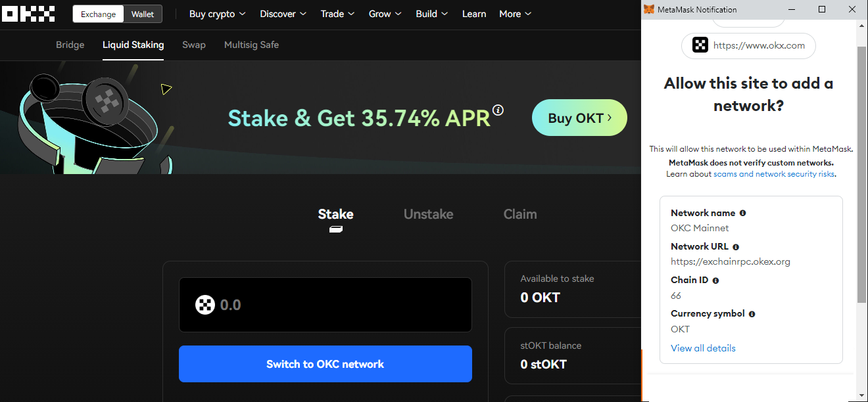Click the Buy OKT button
868x402 pixels.
coord(579,118)
